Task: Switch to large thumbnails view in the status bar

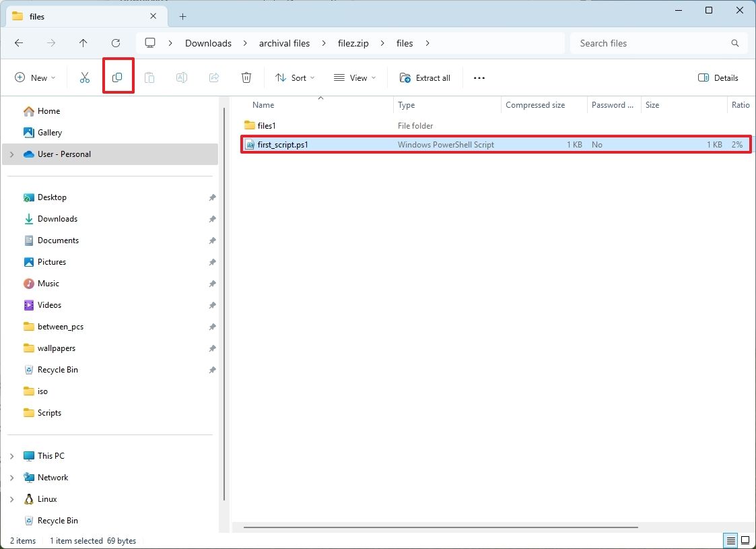Action: (745, 540)
